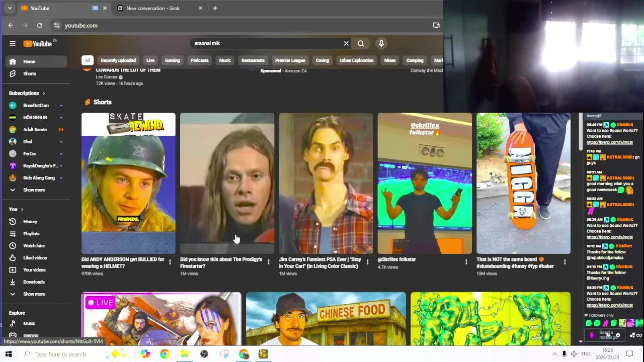Clear the search box with the X
The width and height of the screenshot is (644, 362).
[346, 43]
